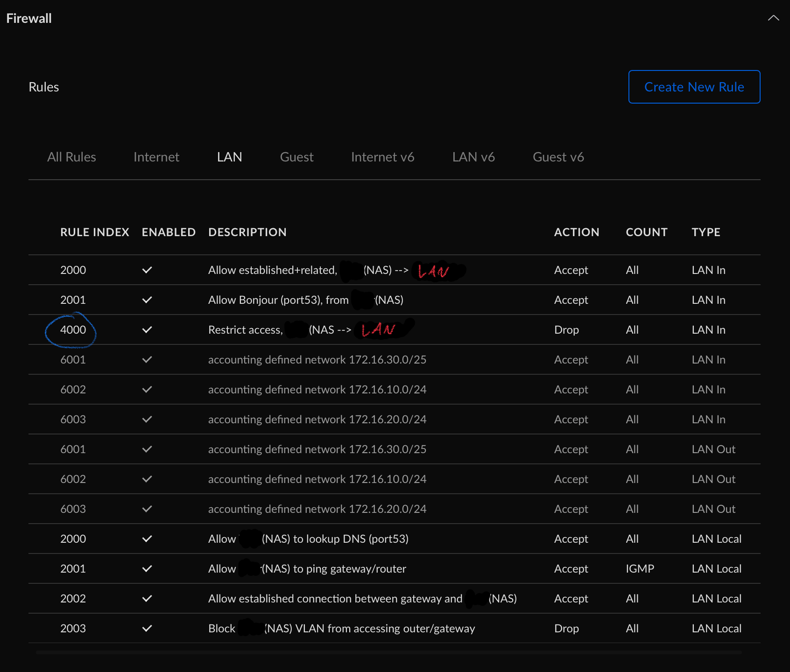790x672 pixels.
Task: Open Allow established connection between gateway rule
Action: click(335, 599)
